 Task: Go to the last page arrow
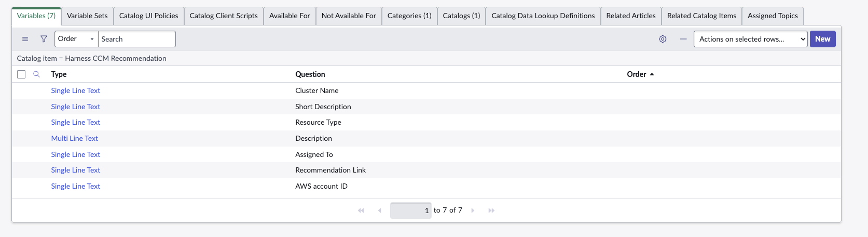[491, 210]
